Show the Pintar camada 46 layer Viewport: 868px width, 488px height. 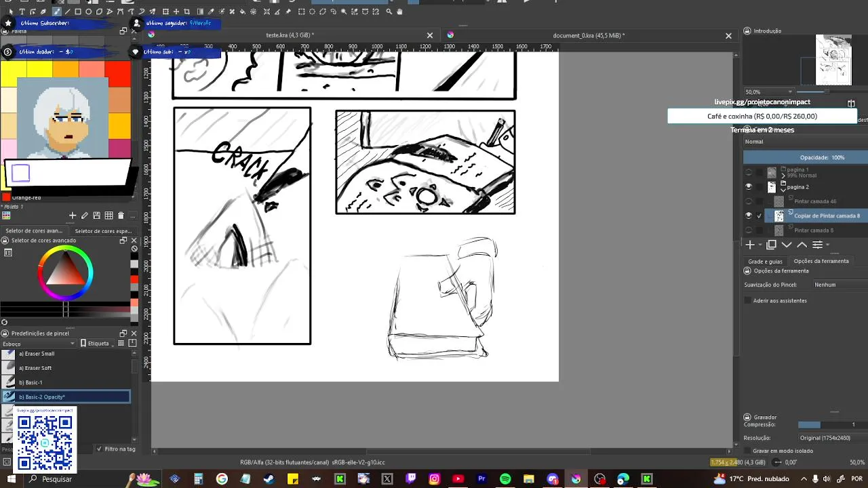(x=749, y=201)
